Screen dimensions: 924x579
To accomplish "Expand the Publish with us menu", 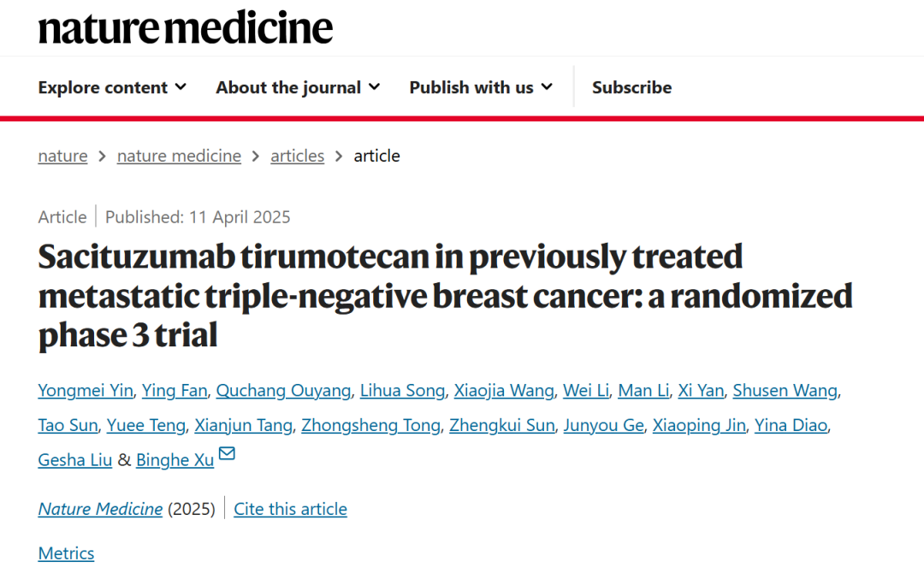I will click(481, 87).
